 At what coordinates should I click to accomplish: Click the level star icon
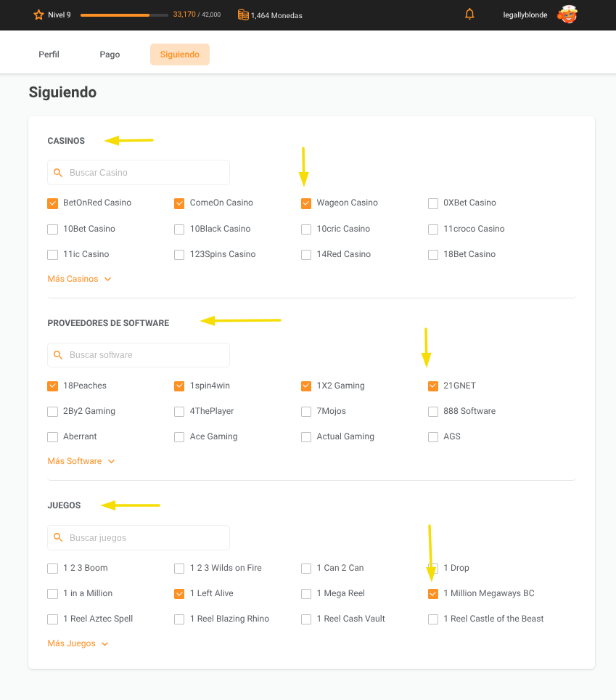click(39, 15)
